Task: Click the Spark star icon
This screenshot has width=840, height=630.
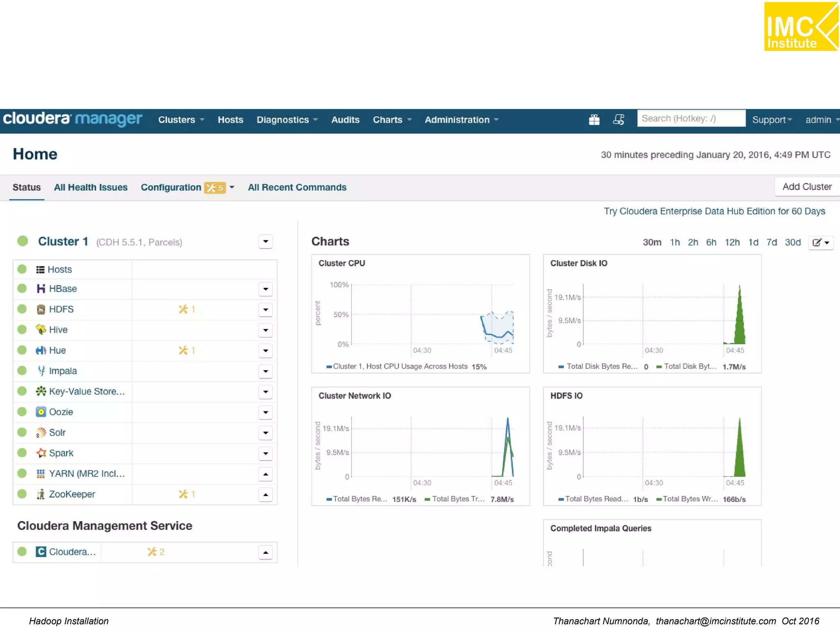Action: (41, 453)
